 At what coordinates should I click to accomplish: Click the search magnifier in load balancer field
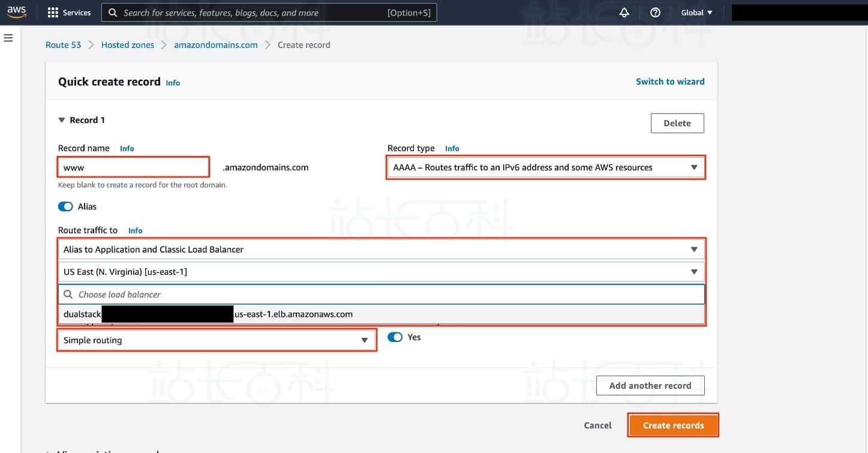tap(68, 295)
